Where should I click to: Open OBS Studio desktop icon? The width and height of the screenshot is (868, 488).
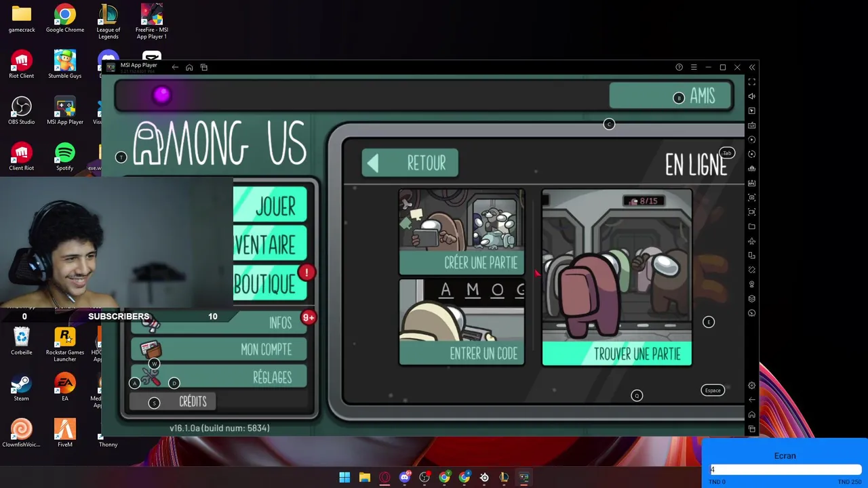pyautogui.click(x=22, y=111)
